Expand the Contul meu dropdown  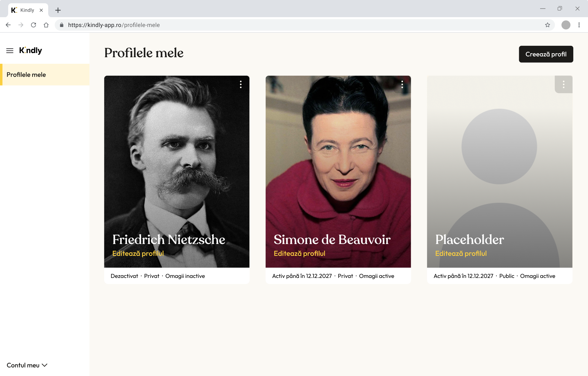(27, 365)
